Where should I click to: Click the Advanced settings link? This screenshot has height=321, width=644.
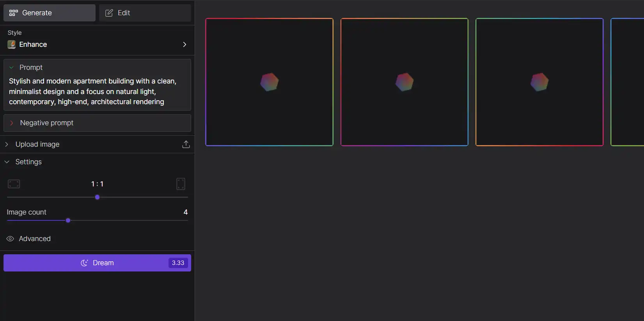point(35,239)
